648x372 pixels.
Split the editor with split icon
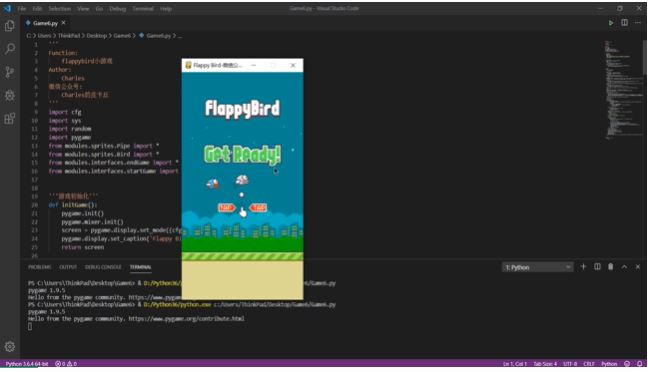[624, 23]
